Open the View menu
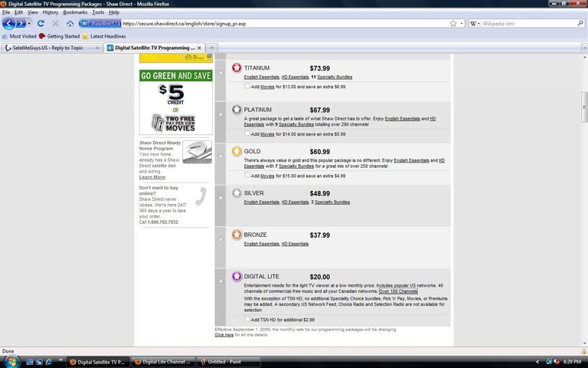This screenshot has height=368, width=588. click(33, 12)
